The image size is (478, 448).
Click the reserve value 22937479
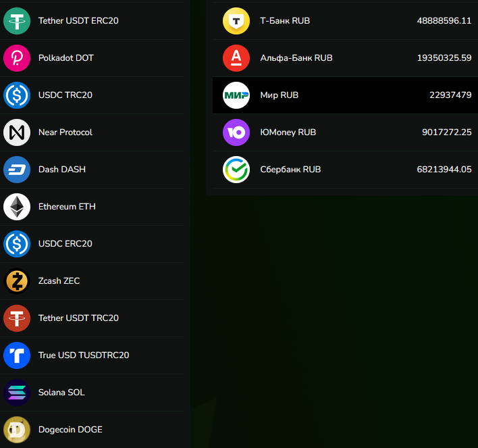pyautogui.click(x=450, y=95)
